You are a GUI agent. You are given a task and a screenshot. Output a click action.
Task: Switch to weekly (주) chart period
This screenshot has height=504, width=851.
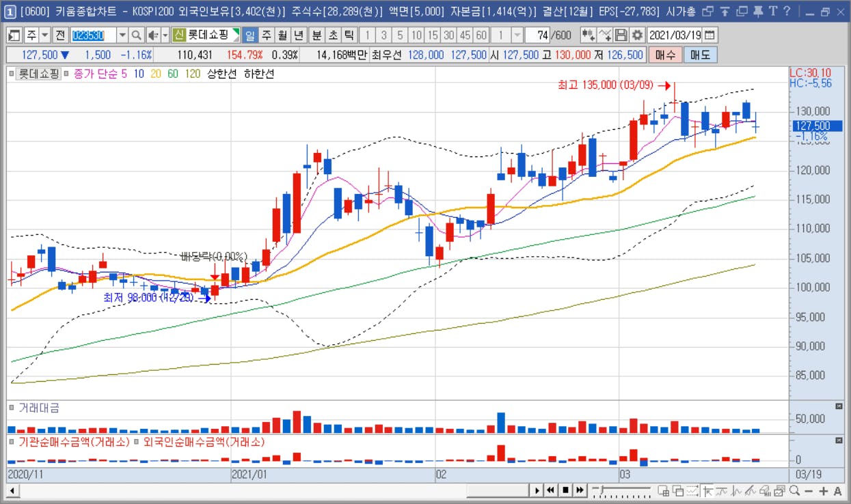click(266, 35)
